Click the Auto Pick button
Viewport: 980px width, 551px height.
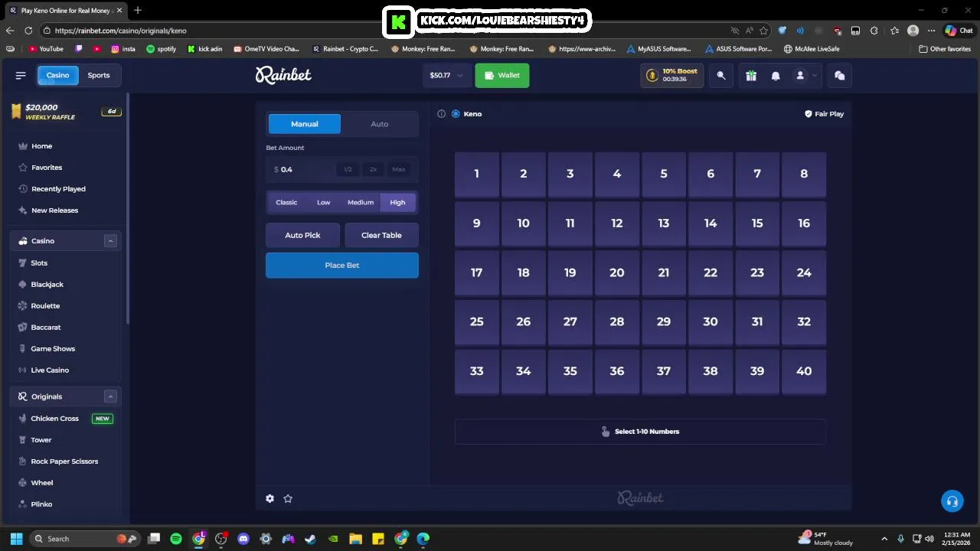point(302,235)
